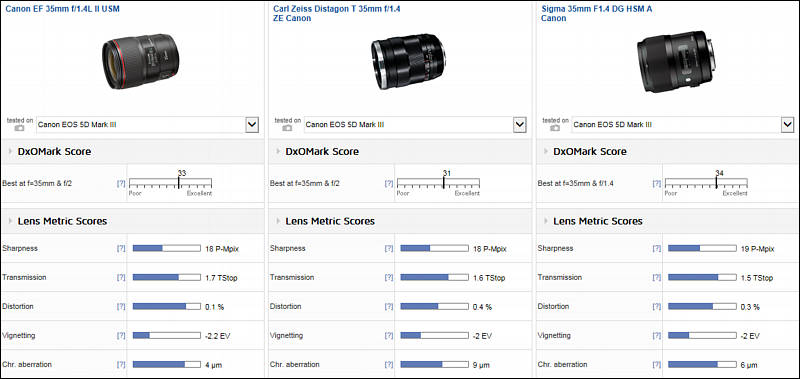Click Chr. aberration help [?] in Sigma column
This screenshot has width=800, height=379.
click(x=657, y=365)
